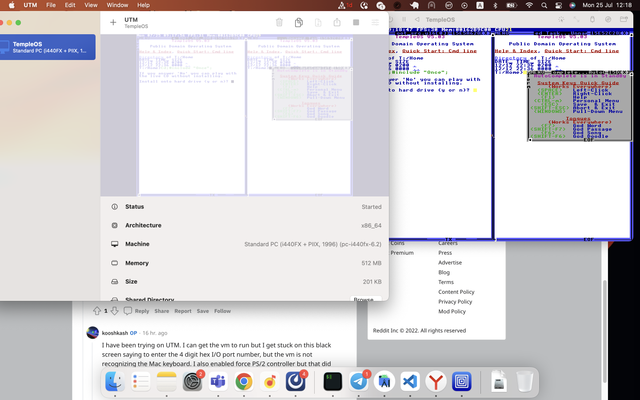Open the Help menu
The height and width of the screenshot is (400, 640).
[x=143, y=5]
